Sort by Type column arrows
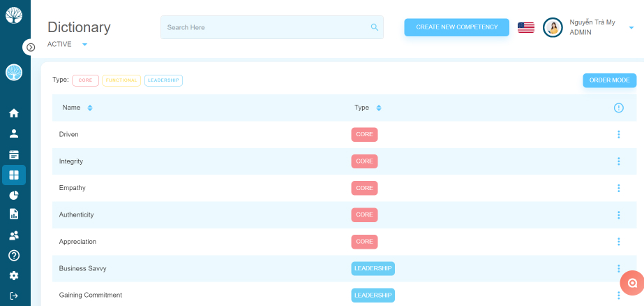644x306 pixels. 379,108
